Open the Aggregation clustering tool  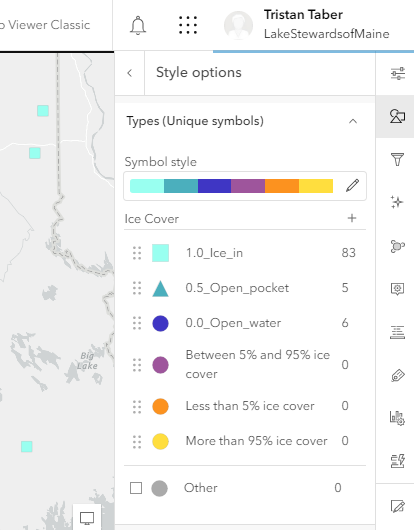(397, 246)
